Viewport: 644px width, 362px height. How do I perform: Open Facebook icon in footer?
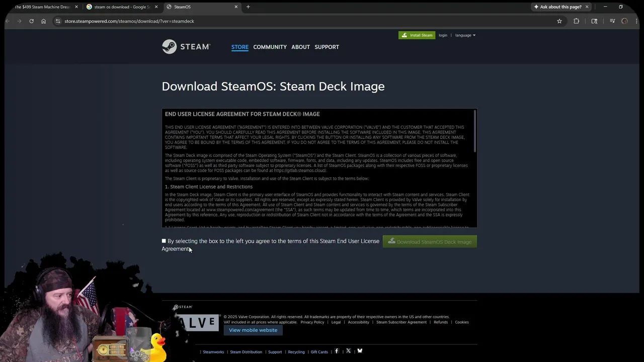[337, 351]
